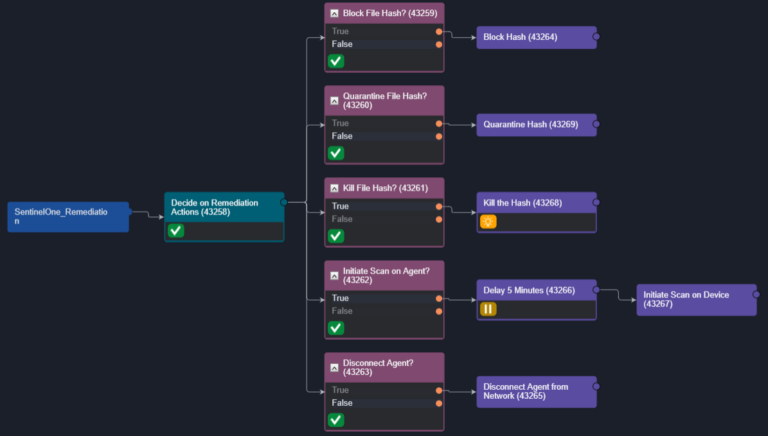Click checkmark on Decide on Remediation Actions
Viewport: 768px width, 436px height.
pos(176,231)
